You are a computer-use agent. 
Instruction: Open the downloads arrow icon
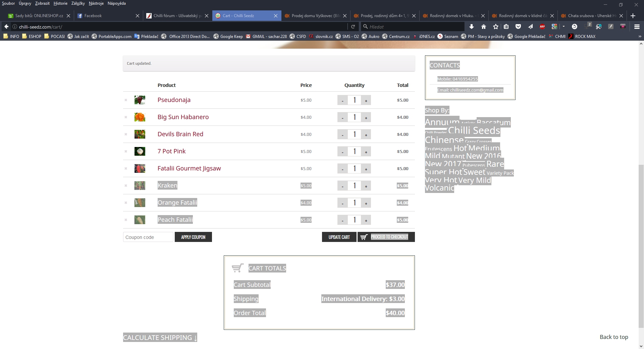pyautogui.click(x=471, y=27)
